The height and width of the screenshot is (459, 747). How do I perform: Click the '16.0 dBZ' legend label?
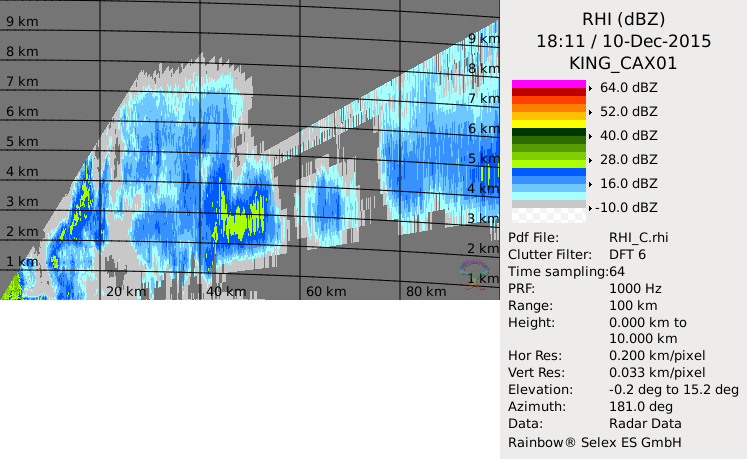click(x=629, y=184)
